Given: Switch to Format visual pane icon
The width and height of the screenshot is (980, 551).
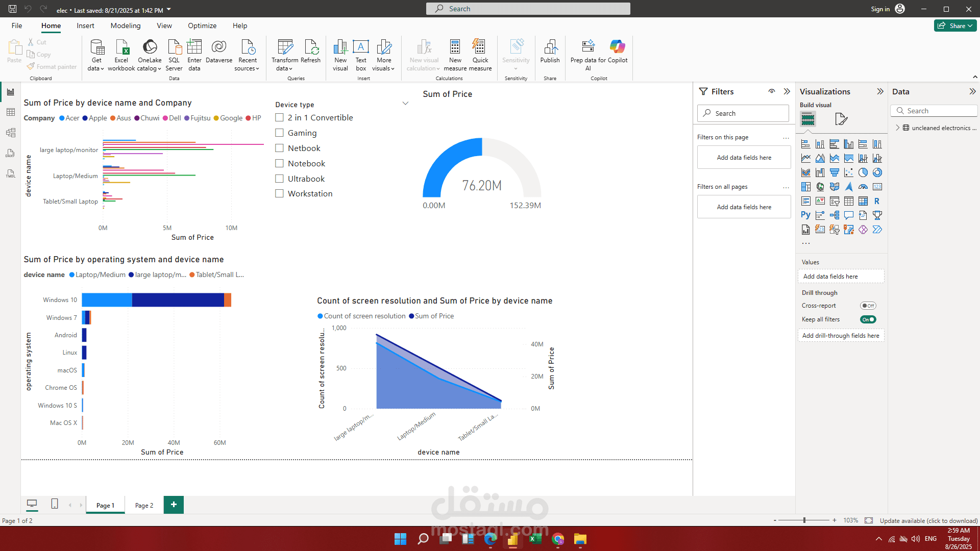Looking at the screenshot, I should click(x=841, y=119).
